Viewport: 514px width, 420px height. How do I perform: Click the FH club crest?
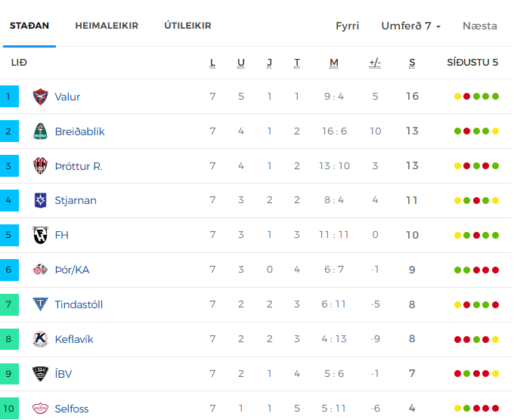pyautogui.click(x=40, y=235)
